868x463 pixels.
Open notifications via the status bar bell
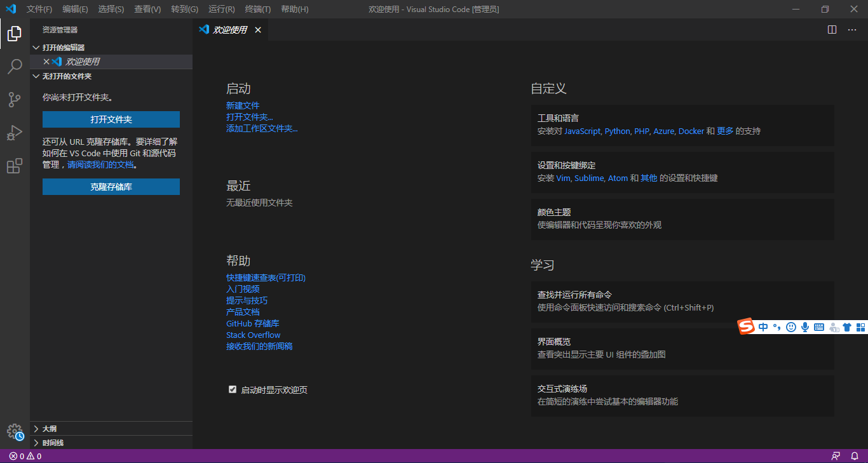click(855, 456)
